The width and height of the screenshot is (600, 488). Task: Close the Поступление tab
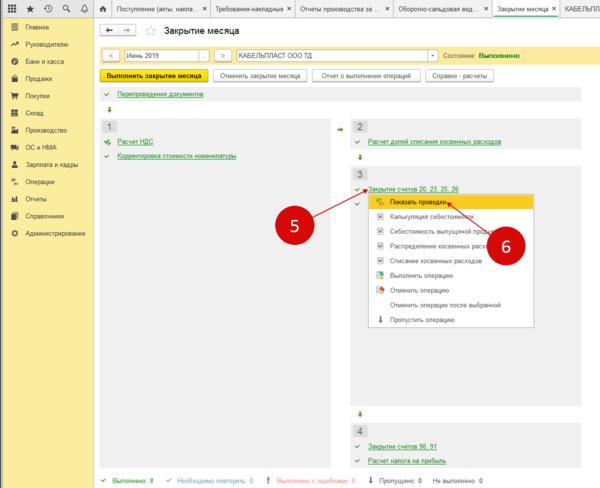tap(205, 9)
